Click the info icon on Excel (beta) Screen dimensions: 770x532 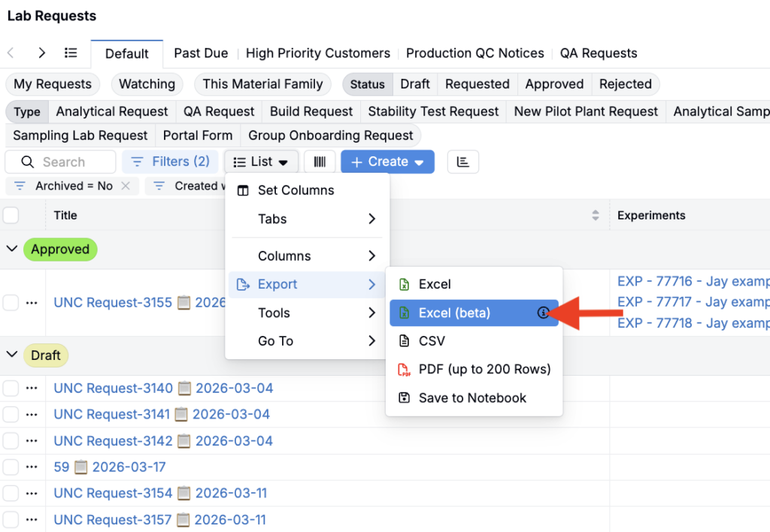pos(543,313)
